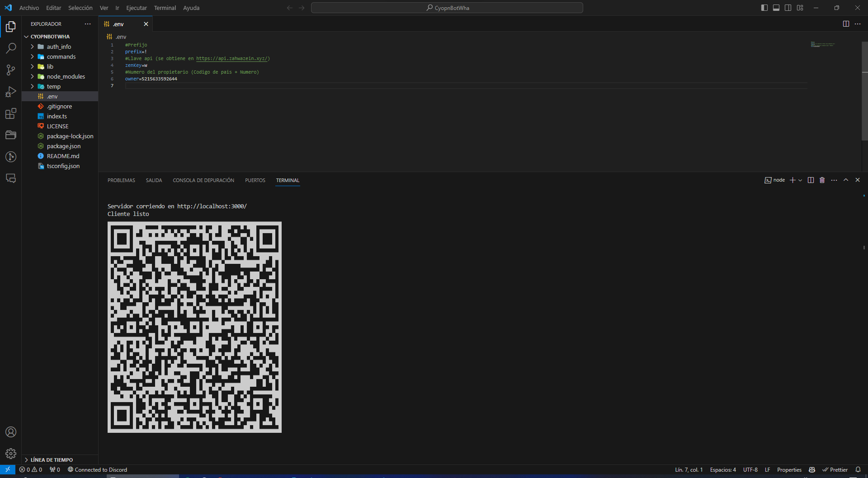868x478 pixels.
Task: Change the UTF-8 encoding setting
Action: click(750, 470)
